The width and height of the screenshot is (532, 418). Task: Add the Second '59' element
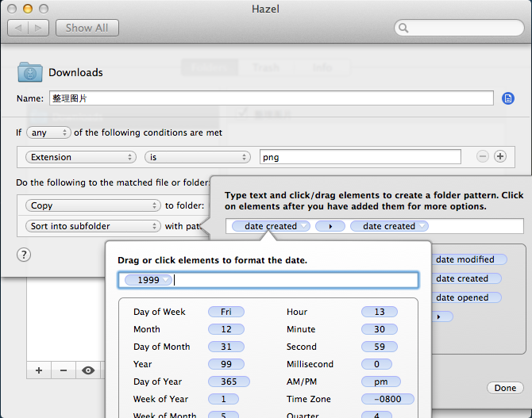(380, 347)
